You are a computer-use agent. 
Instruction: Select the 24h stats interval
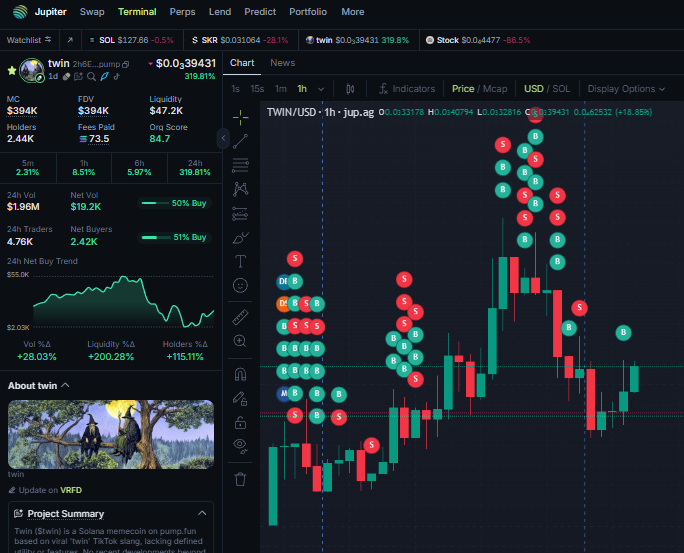click(195, 167)
